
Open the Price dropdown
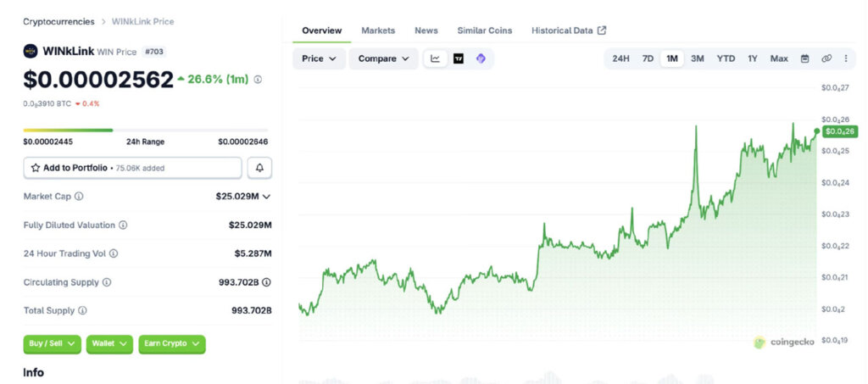pos(319,58)
